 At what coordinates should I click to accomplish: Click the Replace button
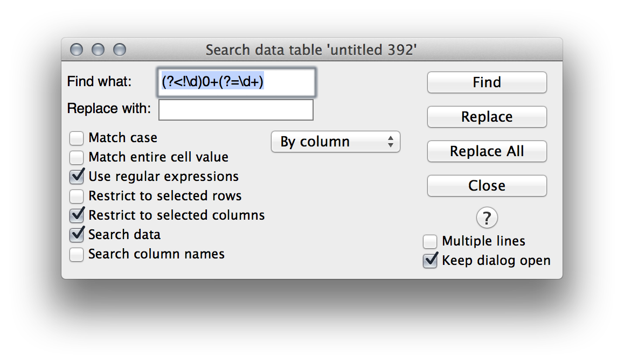pos(487,117)
